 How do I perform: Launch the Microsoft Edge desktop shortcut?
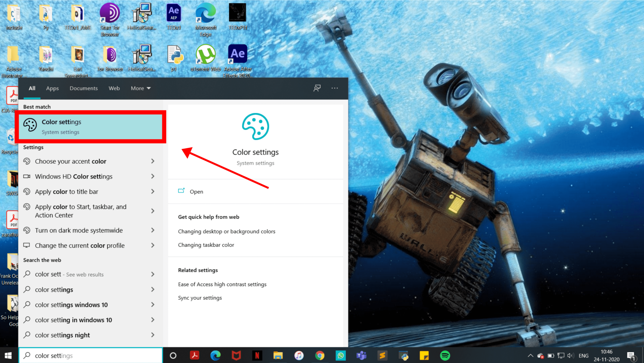[x=206, y=20]
